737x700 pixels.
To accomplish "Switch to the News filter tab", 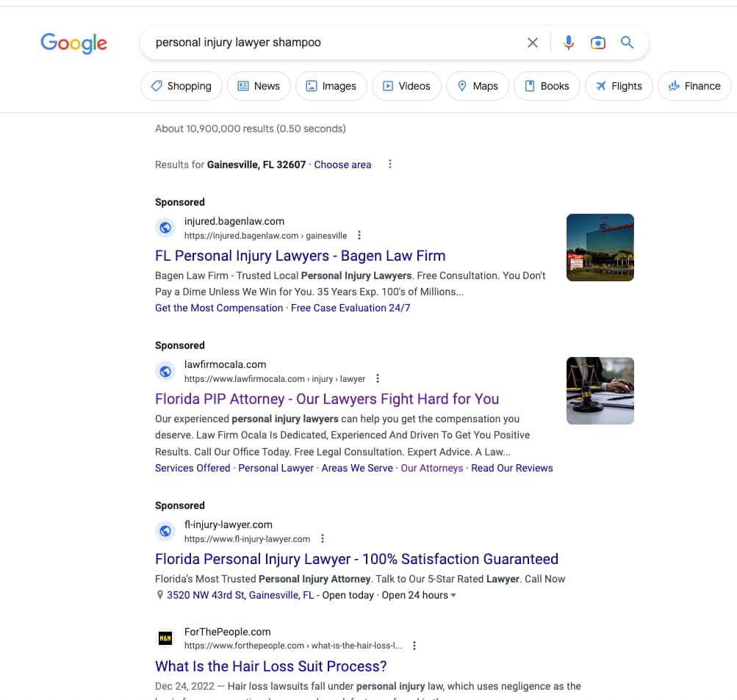I will click(x=259, y=86).
